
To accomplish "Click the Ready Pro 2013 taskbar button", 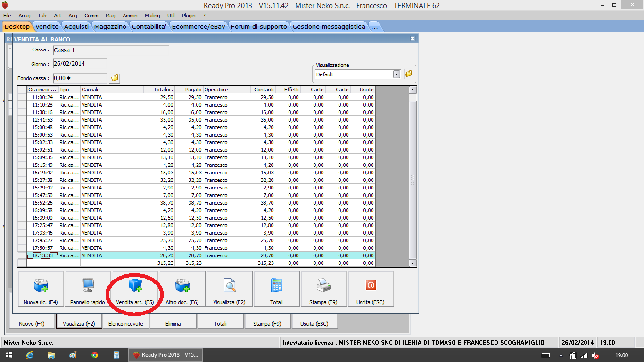I will pyautogui.click(x=165, y=355).
